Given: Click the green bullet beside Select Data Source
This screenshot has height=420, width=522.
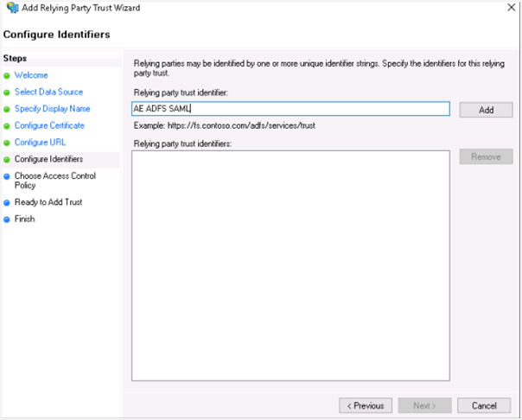Looking at the screenshot, I should (7, 92).
